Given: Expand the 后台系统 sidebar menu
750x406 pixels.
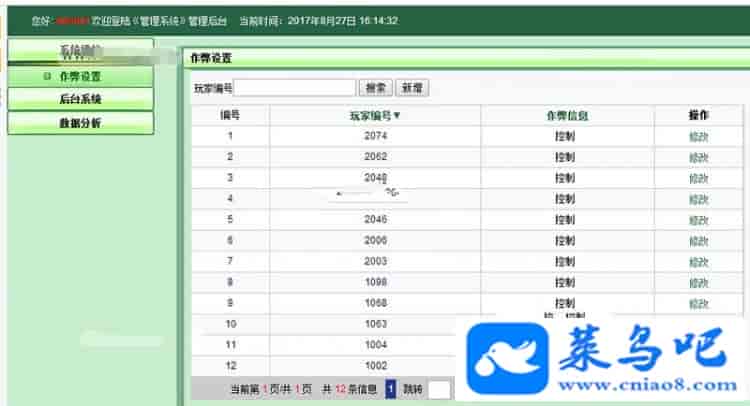Looking at the screenshot, I should coord(80,100).
